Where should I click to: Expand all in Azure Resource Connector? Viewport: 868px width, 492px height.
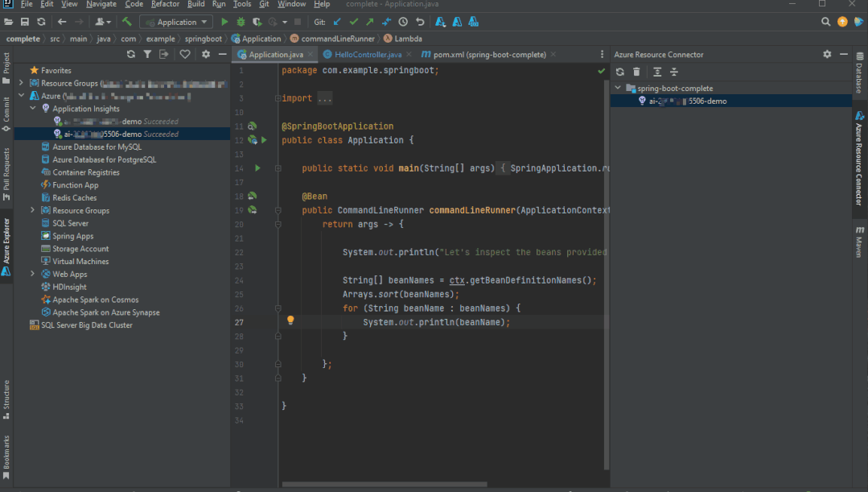pyautogui.click(x=657, y=72)
